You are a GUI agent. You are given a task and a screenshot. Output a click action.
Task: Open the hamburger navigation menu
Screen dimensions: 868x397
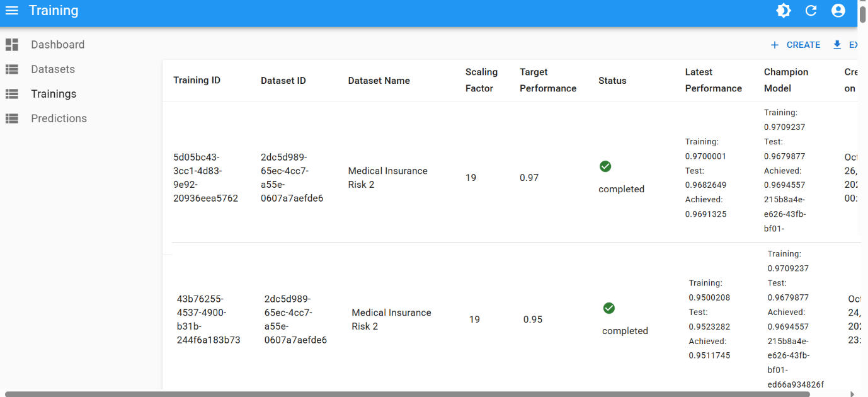11,11
